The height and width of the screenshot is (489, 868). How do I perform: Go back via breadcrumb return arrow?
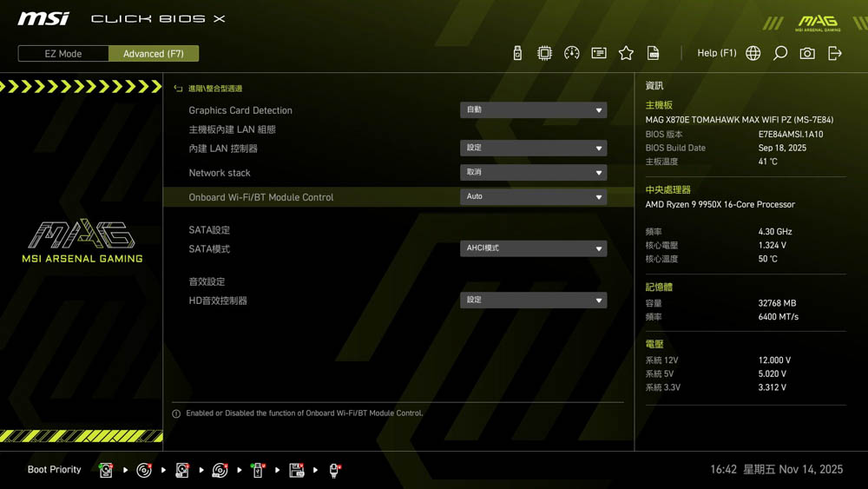click(178, 89)
